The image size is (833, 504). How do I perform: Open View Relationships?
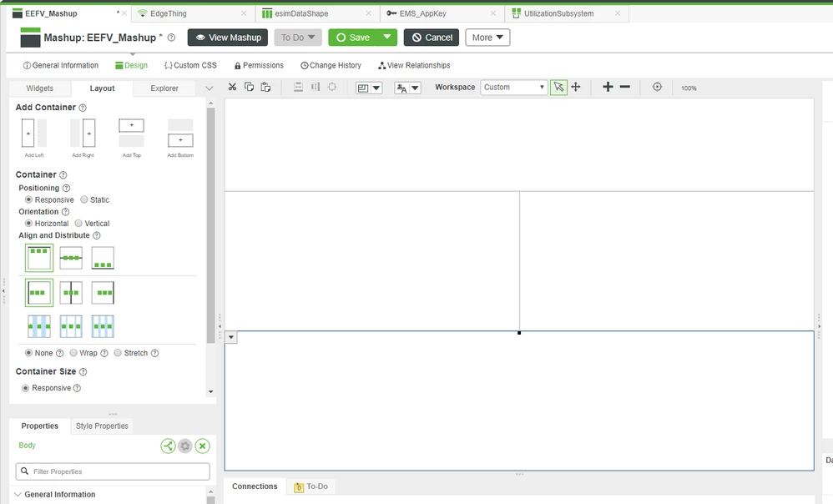(x=414, y=65)
